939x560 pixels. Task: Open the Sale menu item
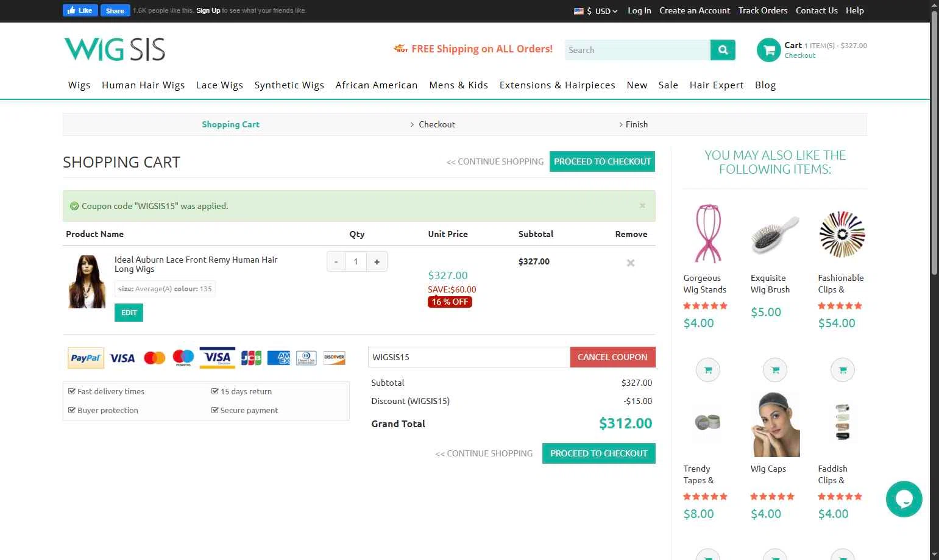[x=668, y=85]
